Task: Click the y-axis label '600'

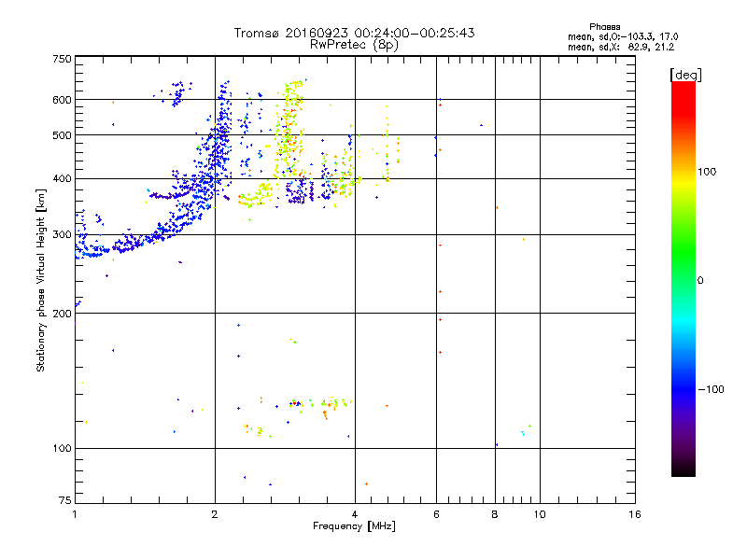Action: pos(62,100)
